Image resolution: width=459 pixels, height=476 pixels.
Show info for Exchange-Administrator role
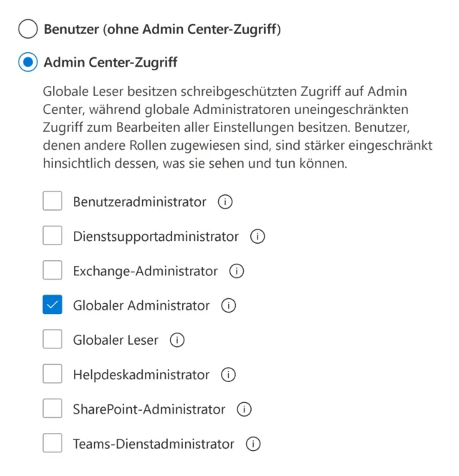[x=237, y=271]
